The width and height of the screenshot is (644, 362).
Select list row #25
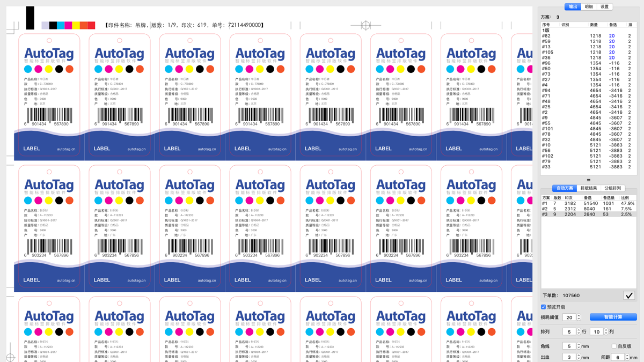point(589,107)
